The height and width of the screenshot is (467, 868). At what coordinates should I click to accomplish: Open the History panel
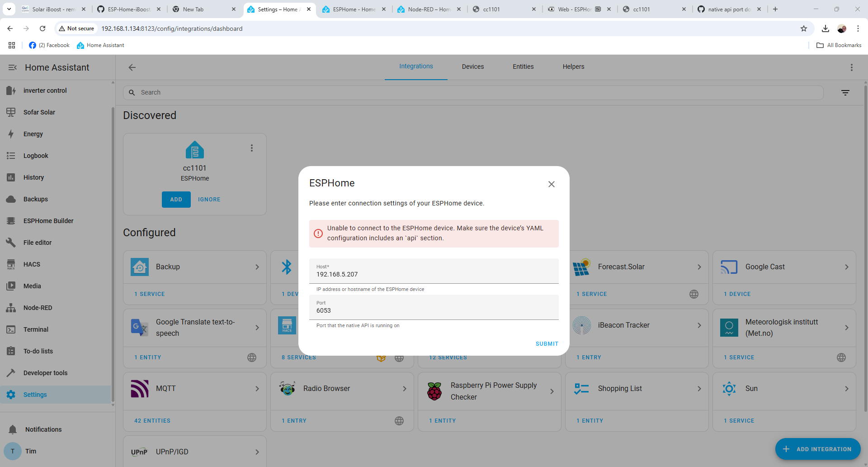click(x=55, y=177)
